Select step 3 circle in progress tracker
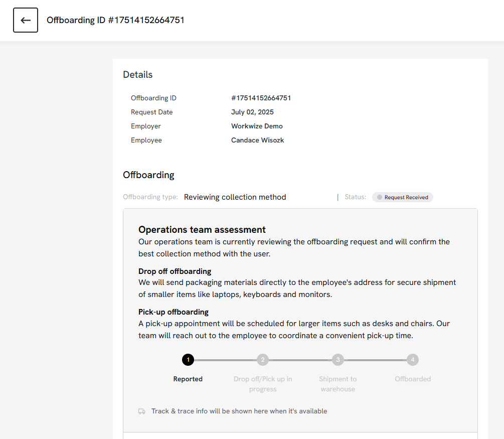 point(338,360)
